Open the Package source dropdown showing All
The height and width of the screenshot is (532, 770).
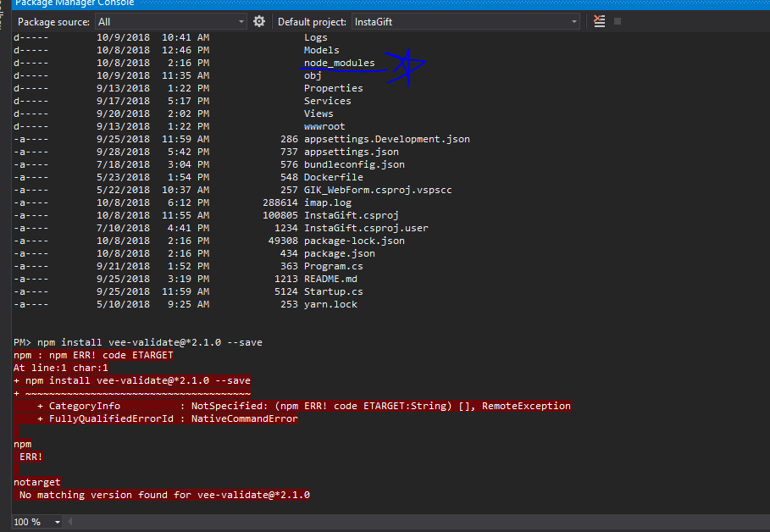(x=169, y=22)
